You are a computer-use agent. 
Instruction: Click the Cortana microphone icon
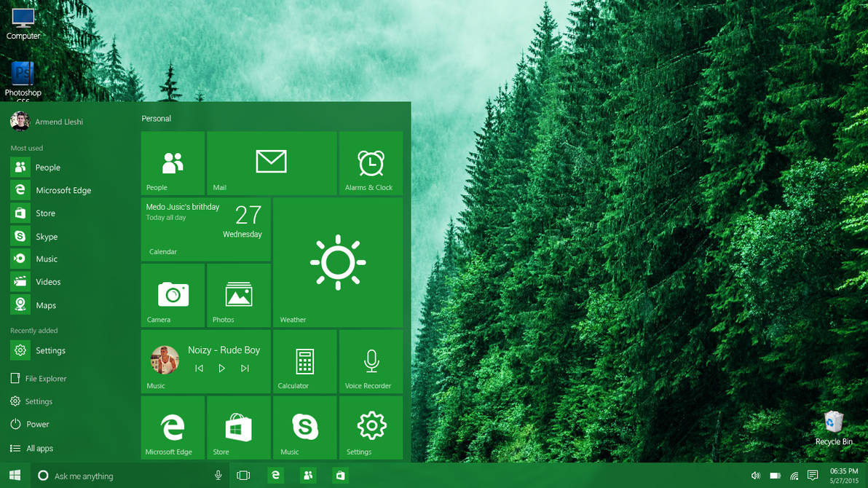218,476
